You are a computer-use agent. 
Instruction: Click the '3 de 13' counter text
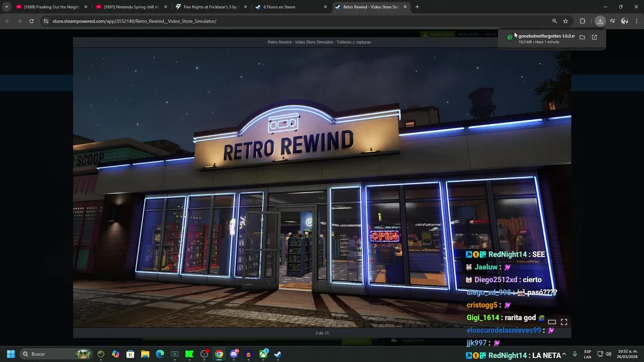[x=322, y=333]
